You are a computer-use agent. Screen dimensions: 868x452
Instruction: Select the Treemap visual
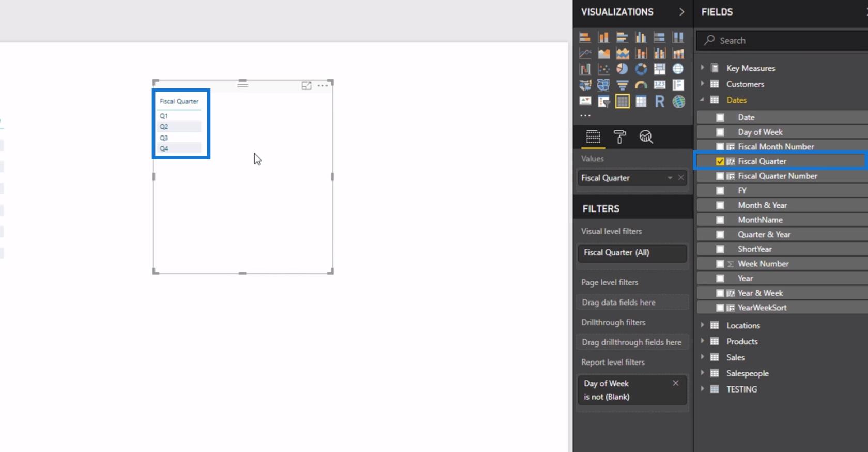[x=659, y=69]
